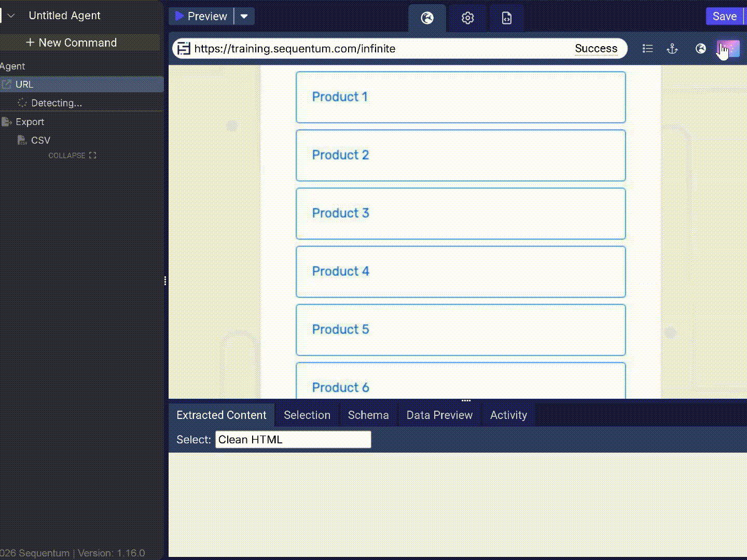
Task: Switch to the Data Preview tab
Action: coord(439,415)
